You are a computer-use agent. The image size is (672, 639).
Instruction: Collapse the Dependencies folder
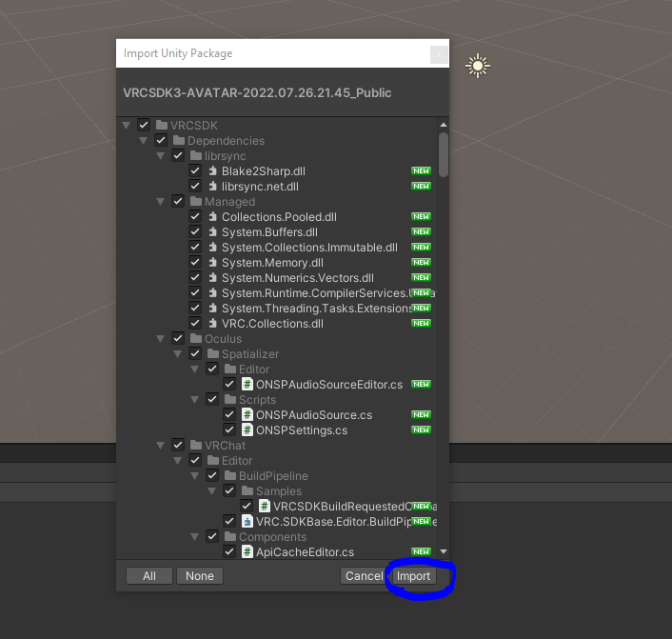click(143, 141)
